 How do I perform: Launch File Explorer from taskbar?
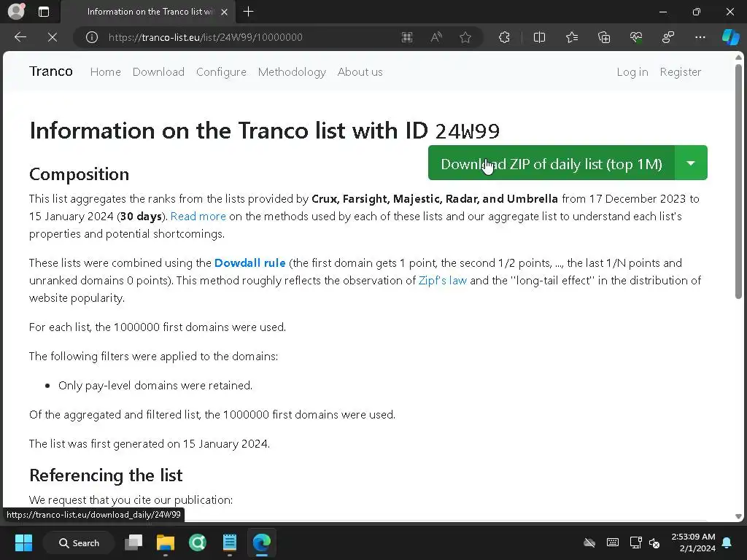pyautogui.click(x=166, y=542)
